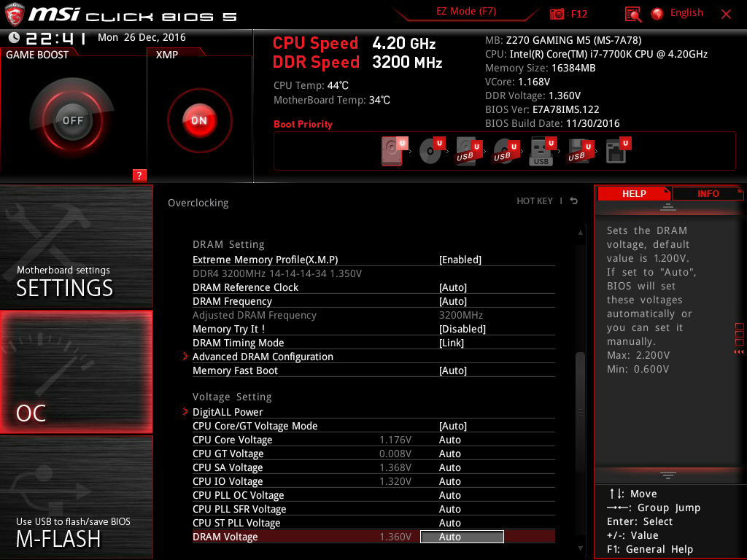Click the DDR Speed 3200 MHz readout
The height and width of the screenshot is (560, 747).
click(357, 62)
